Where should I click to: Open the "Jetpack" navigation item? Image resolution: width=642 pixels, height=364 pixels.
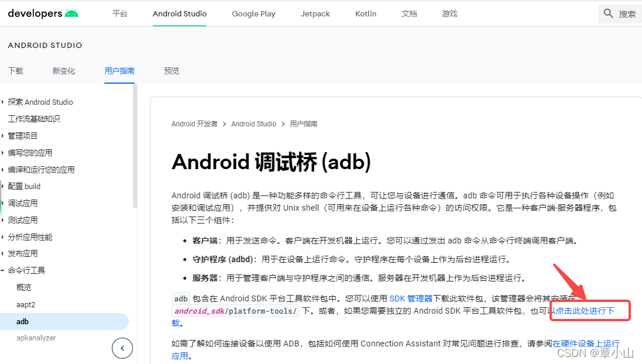[x=315, y=13]
